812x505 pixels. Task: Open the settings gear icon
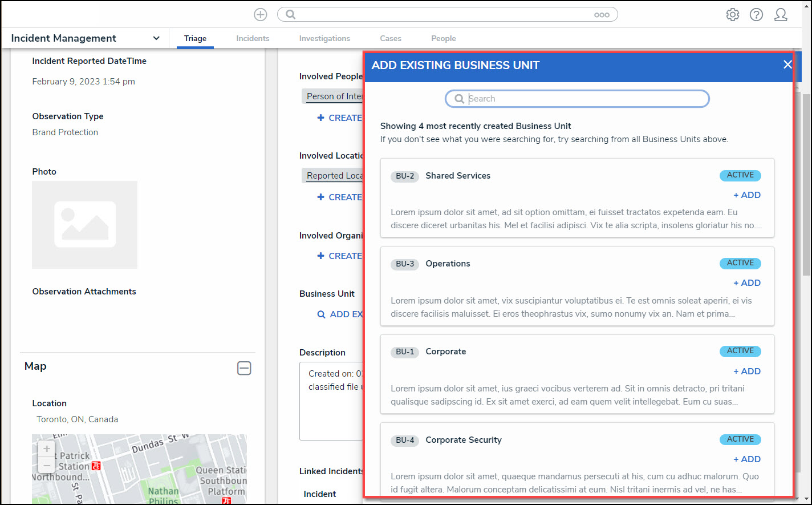click(x=732, y=15)
